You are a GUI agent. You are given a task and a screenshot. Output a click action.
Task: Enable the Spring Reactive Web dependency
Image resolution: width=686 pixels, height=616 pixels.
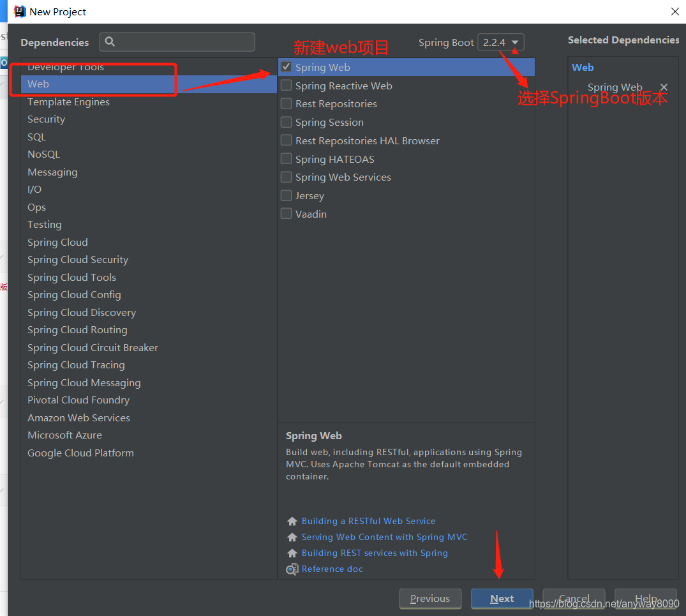tap(286, 86)
